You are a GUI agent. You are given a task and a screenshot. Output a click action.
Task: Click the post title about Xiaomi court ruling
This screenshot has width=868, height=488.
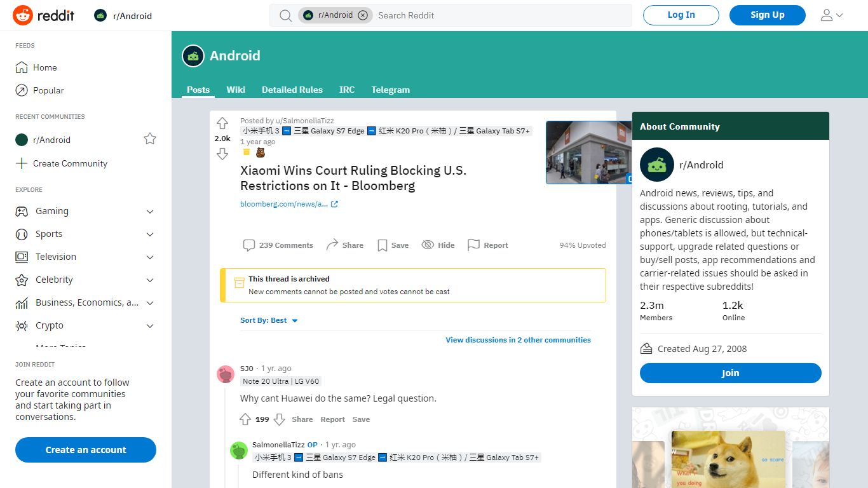pos(353,178)
